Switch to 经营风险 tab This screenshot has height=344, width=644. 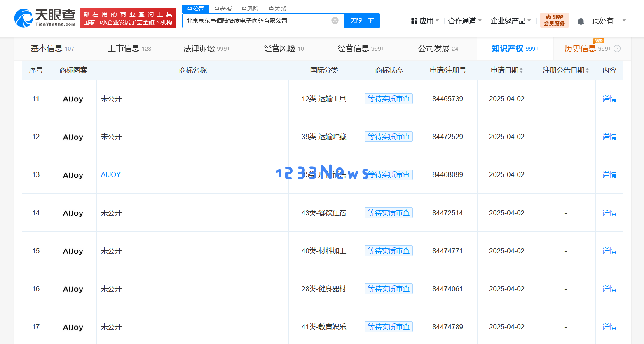pos(284,49)
